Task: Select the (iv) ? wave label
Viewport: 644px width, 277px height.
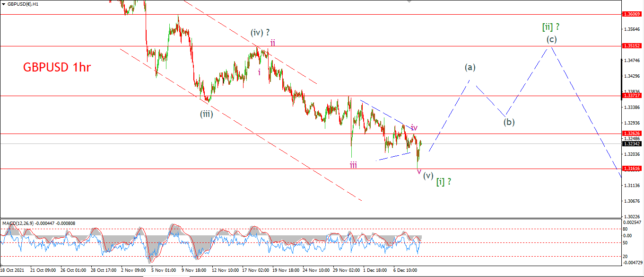Action: (x=260, y=33)
